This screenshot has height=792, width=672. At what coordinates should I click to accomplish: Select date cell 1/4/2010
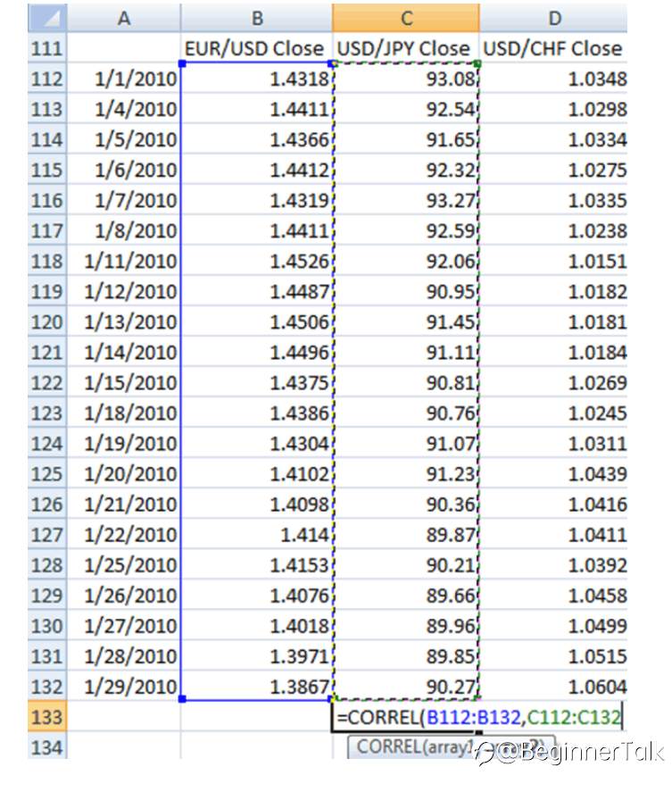pyautogui.click(x=124, y=109)
